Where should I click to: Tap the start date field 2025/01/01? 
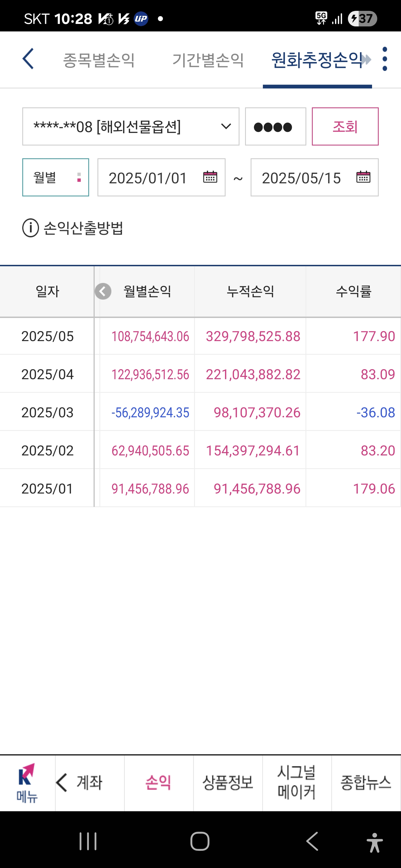(x=162, y=177)
